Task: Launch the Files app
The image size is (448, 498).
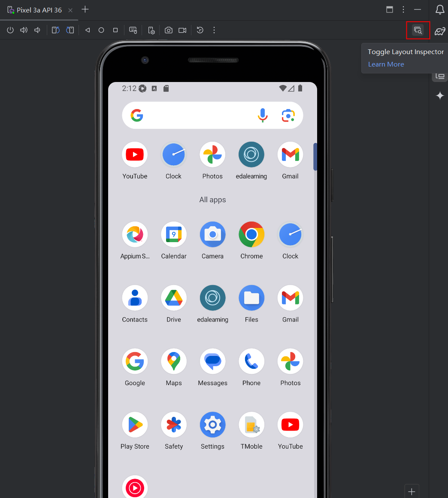Action: (251, 304)
